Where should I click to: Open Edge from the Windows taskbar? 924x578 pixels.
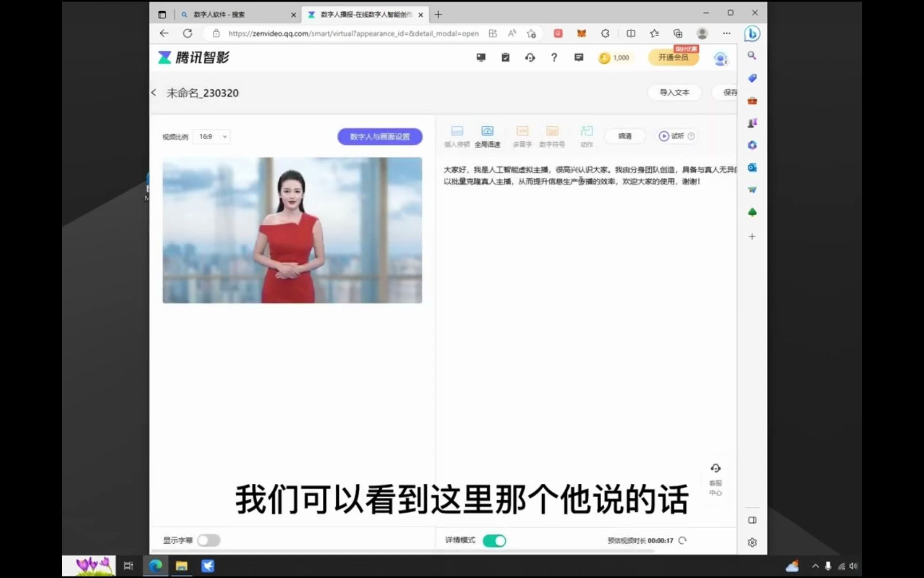point(156,566)
